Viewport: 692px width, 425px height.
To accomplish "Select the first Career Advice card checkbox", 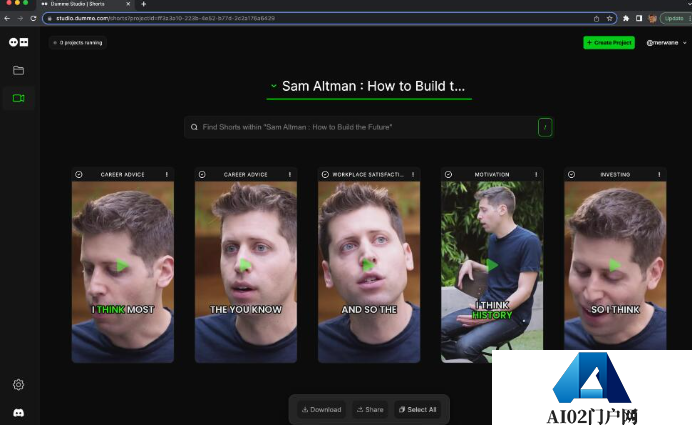I will 79,174.
